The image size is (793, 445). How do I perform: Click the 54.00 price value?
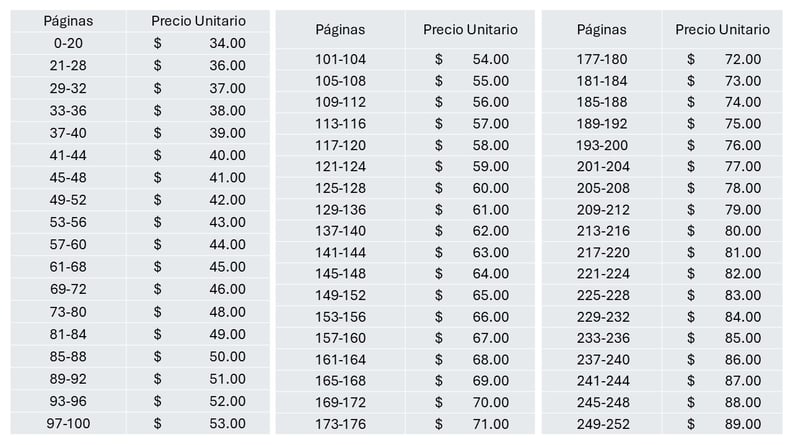[x=491, y=60]
